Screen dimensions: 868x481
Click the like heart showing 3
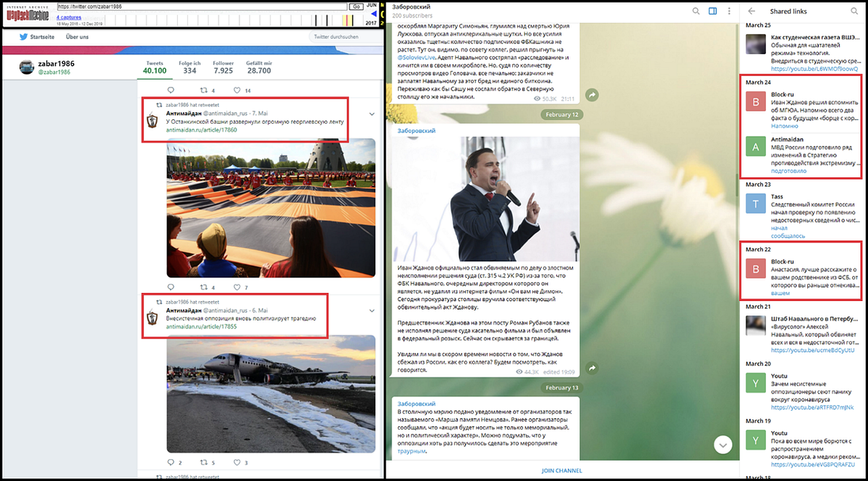tap(237, 462)
